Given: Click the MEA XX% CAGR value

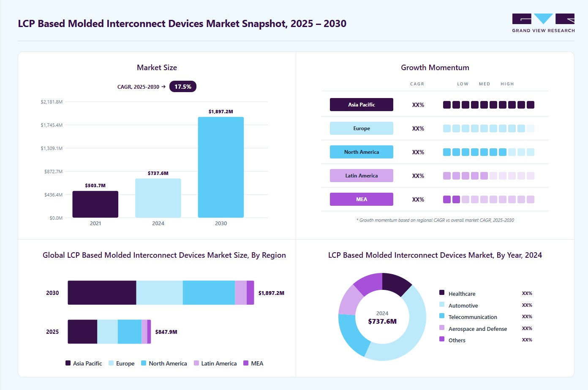Looking at the screenshot, I should point(418,199).
